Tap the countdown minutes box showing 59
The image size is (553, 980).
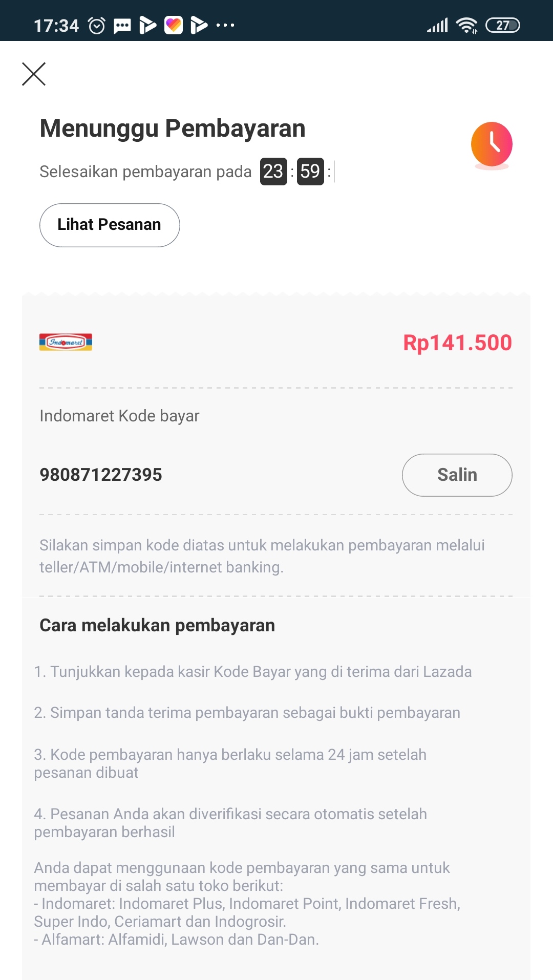(310, 172)
